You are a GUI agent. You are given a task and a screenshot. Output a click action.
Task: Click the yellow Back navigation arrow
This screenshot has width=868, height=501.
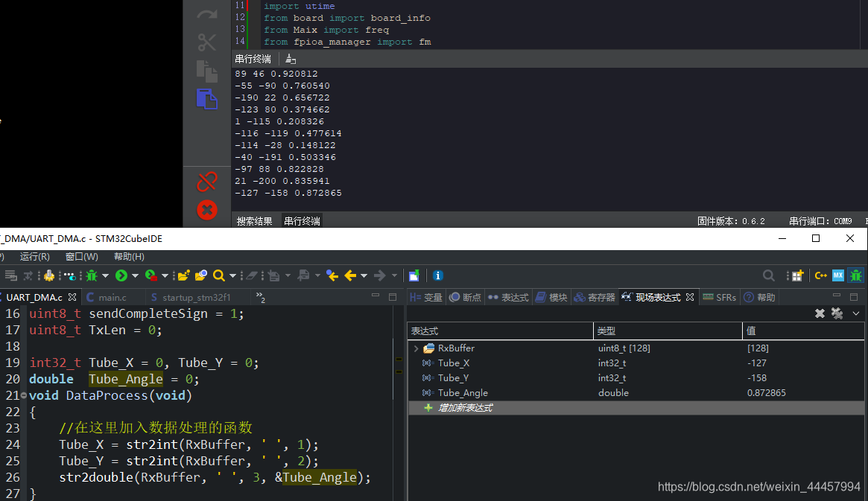coord(350,275)
